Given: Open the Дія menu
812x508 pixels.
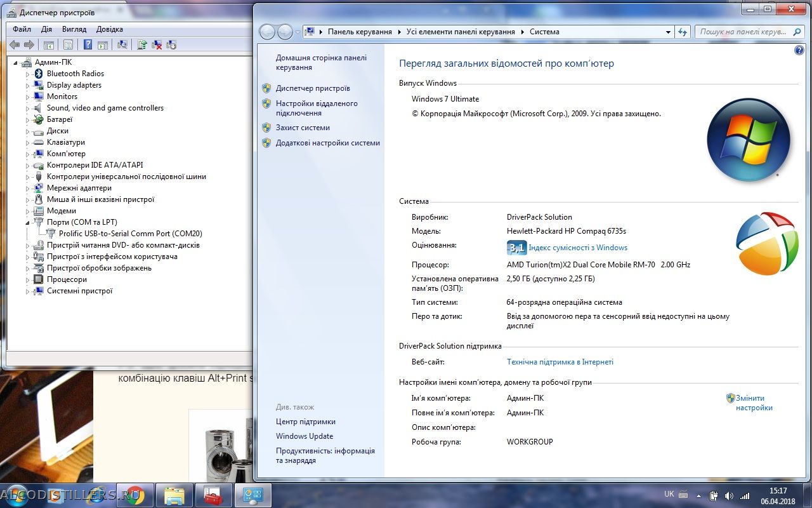Looking at the screenshot, I should click(x=46, y=29).
